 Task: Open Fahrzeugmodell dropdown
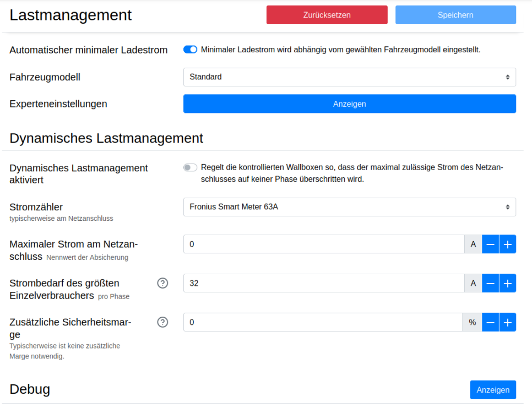click(x=349, y=77)
